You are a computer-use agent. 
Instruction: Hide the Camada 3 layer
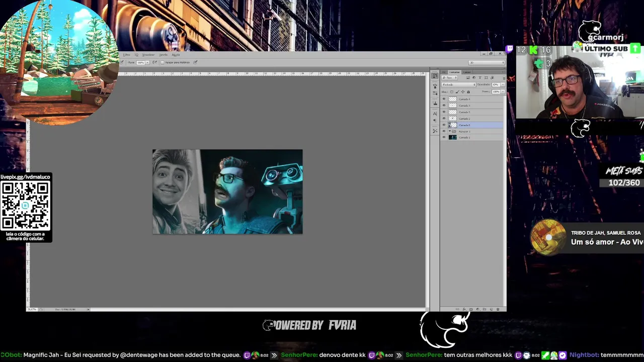pyautogui.click(x=444, y=106)
